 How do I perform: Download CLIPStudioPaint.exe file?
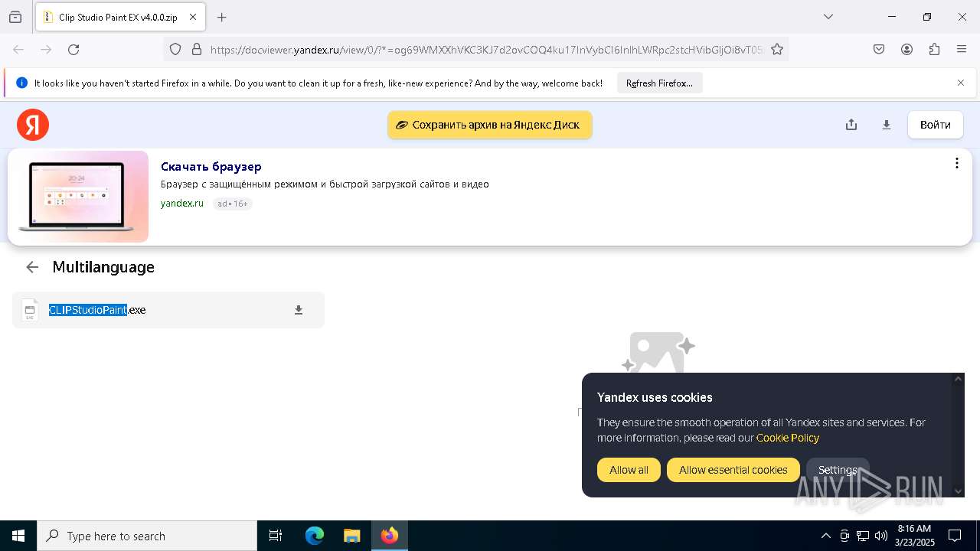tap(299, 310)
